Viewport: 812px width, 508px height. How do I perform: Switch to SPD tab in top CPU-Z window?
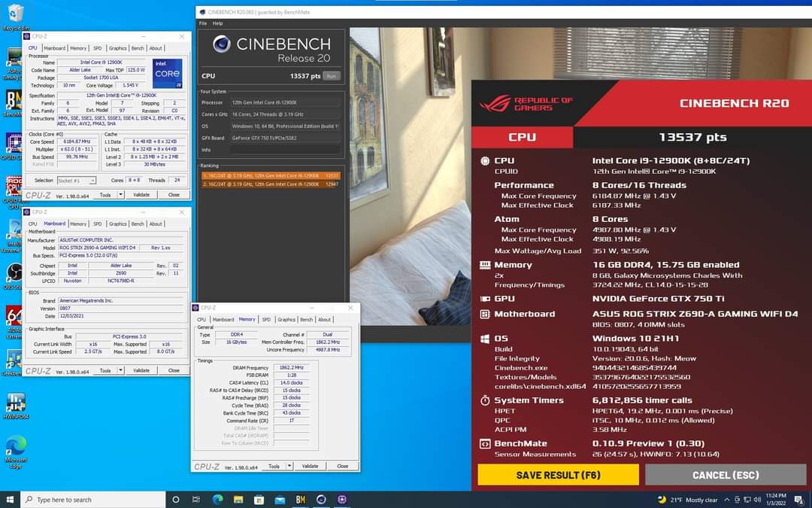[97, 48]
